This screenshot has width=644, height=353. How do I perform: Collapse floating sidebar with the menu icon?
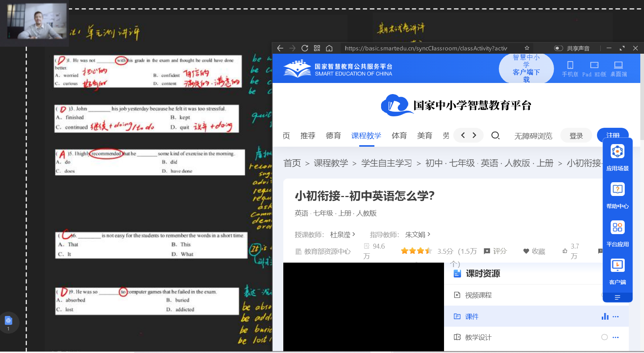(x=617, y=297)
